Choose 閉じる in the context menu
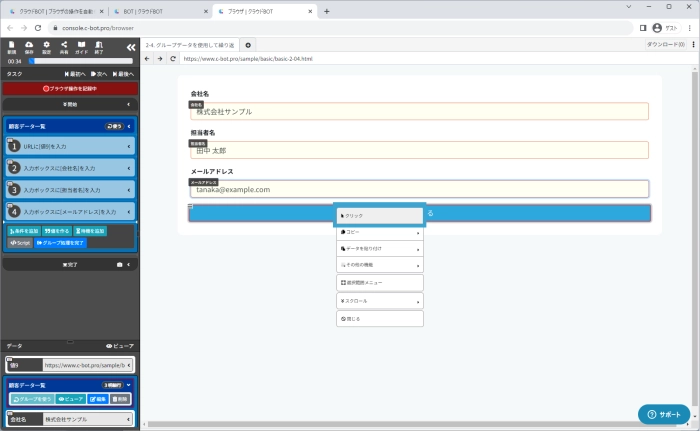The height and width of the screenshot is (431, 700). tap(379, 319)
